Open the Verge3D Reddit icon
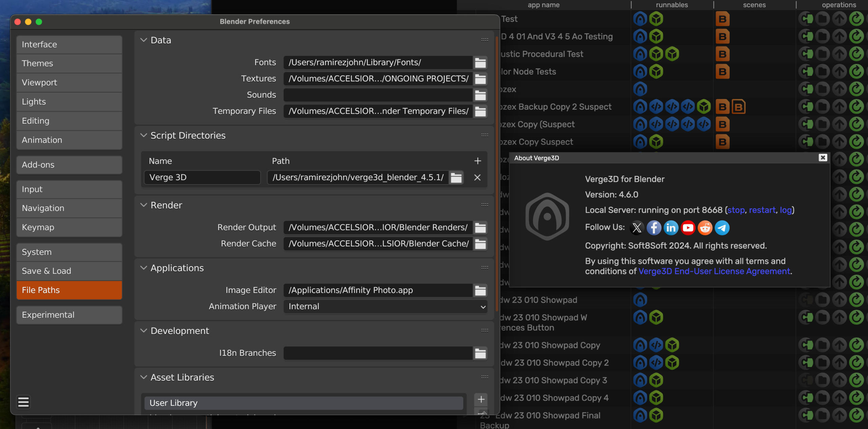 tap(705, 228)
